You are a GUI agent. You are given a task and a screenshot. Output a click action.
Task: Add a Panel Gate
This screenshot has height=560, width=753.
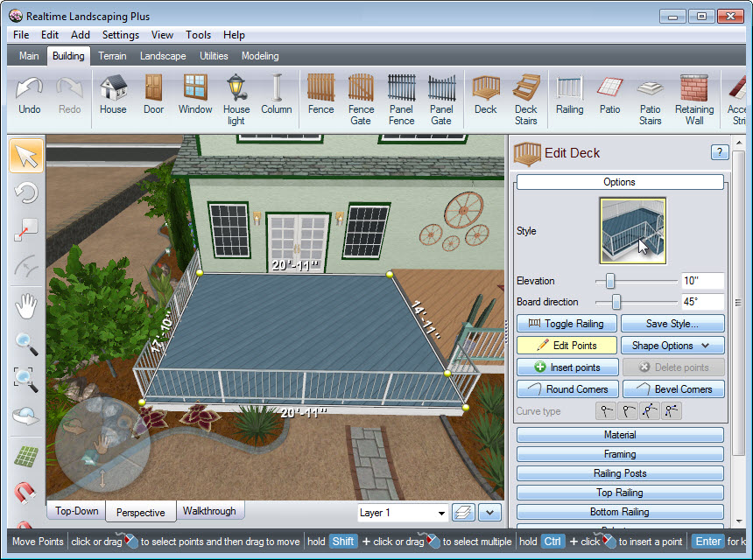tap(441, 100)
